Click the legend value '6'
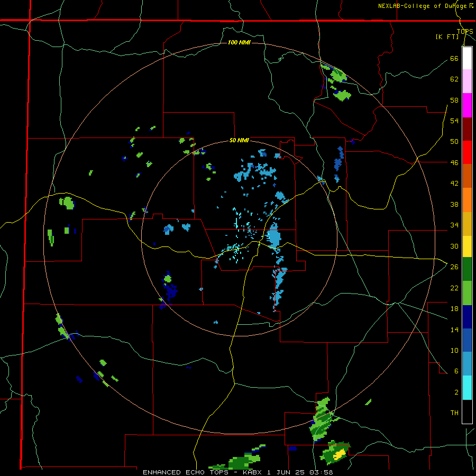 pos(456,371)
